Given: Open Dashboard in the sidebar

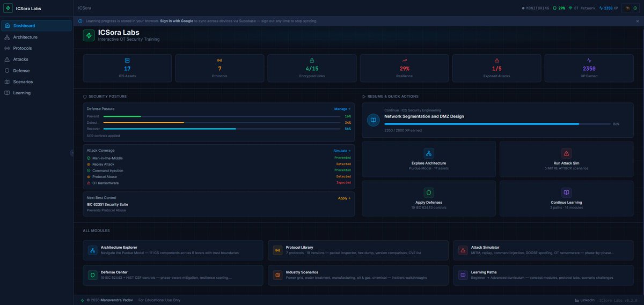Looking at the screenshot, I should [36, 26].
